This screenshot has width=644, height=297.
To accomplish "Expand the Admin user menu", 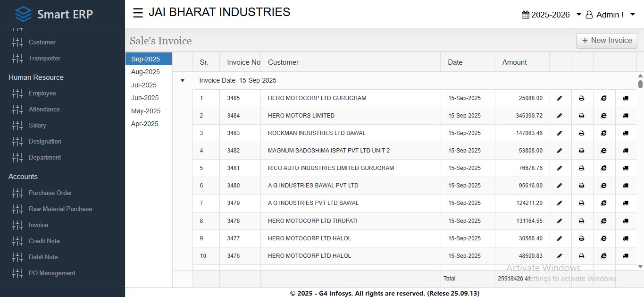I will pos(610,15).
